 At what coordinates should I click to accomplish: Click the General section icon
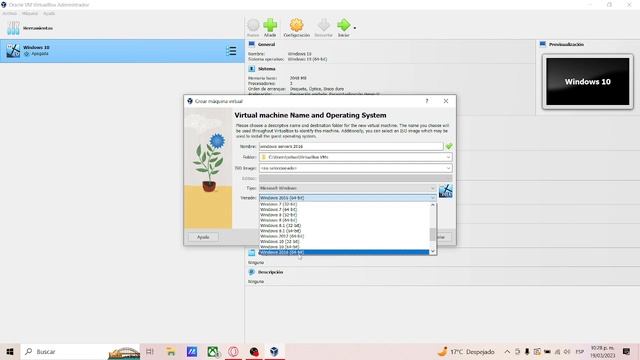pos(251,44)
